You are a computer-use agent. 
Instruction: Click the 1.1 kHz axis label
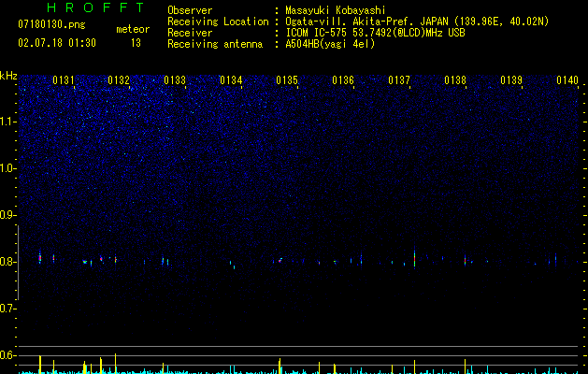click(7, 122)
